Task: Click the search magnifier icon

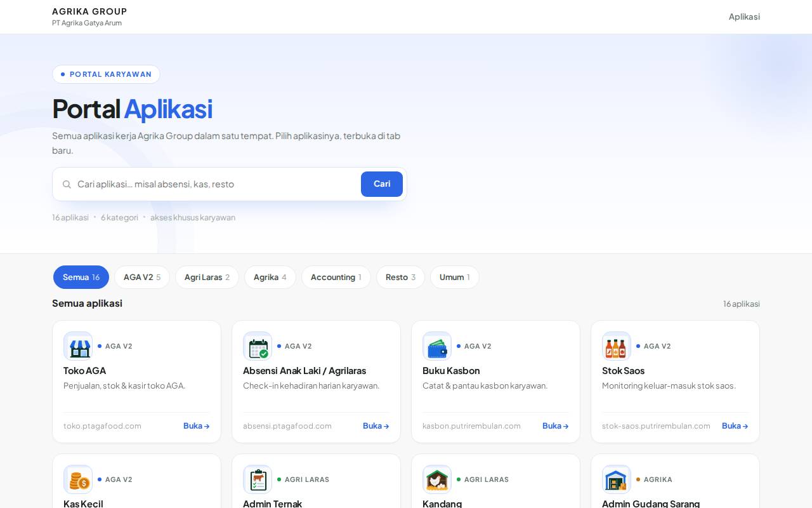Action: 67,184
